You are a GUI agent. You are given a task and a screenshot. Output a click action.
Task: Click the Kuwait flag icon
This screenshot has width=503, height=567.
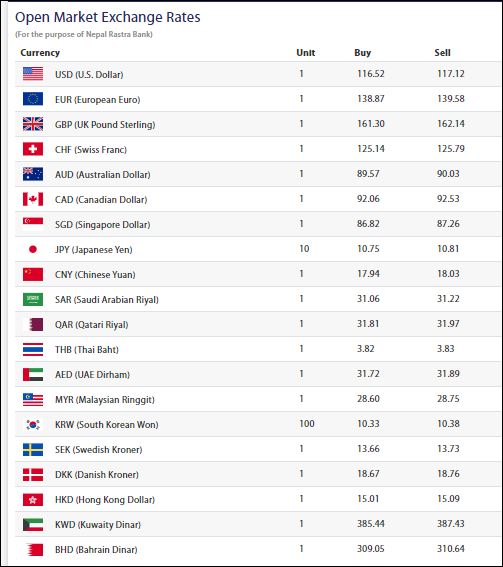coord(33,524)
